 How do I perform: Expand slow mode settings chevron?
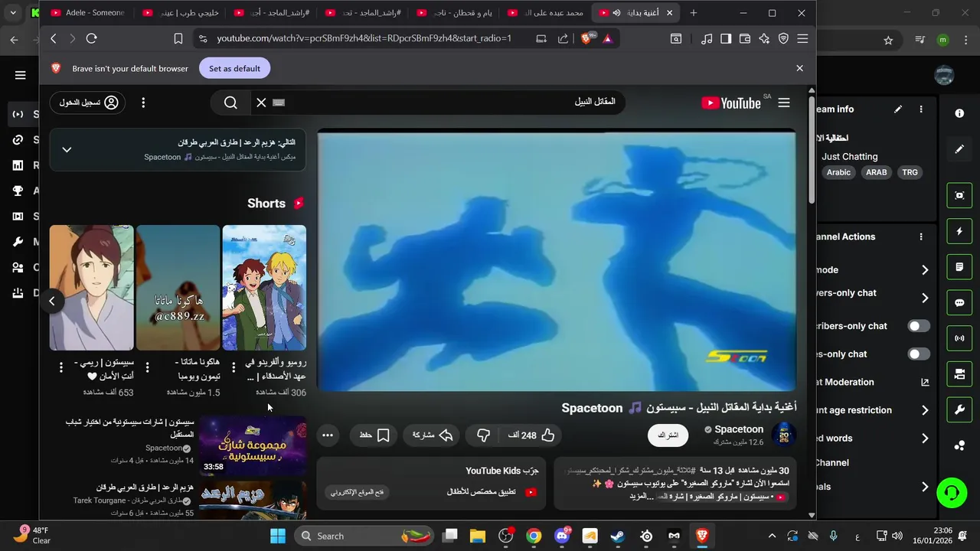pos(925,270)
